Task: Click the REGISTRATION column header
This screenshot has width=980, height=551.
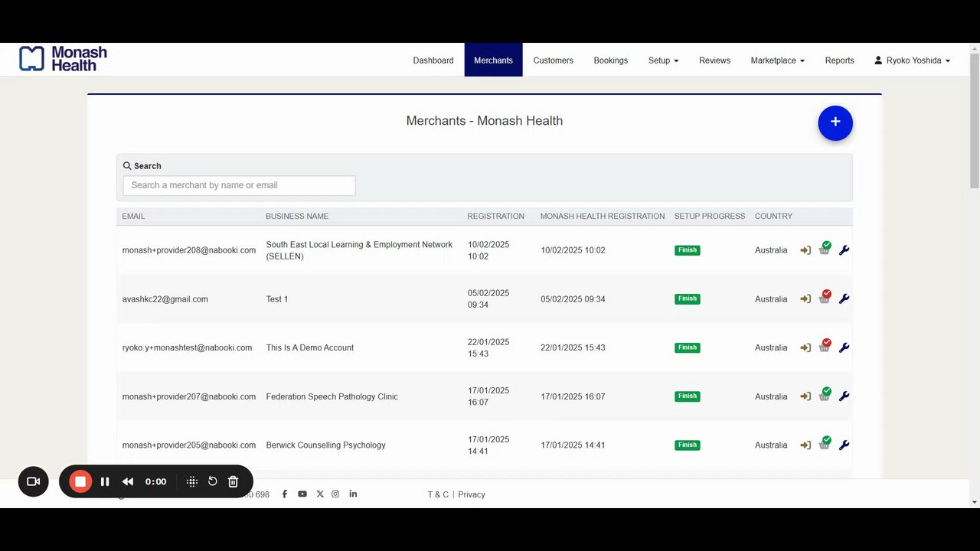Action: (496, 217)
